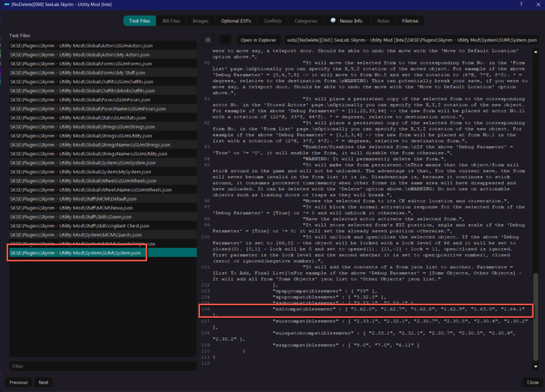Image resolution: width=545 pixels, height=392 pixels.
Task: Select Global\Stats\iSUmStats.json file
Action: coord(103,118)
